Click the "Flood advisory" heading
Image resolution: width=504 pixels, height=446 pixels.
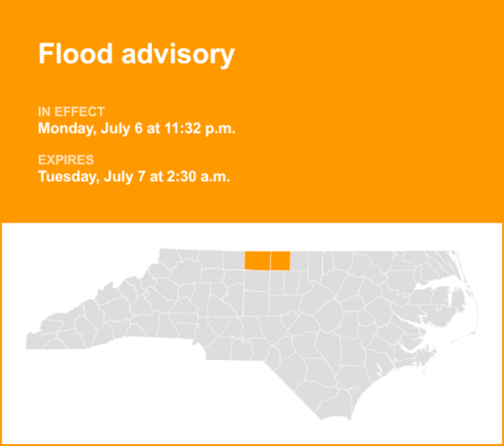tap(136, 54)
